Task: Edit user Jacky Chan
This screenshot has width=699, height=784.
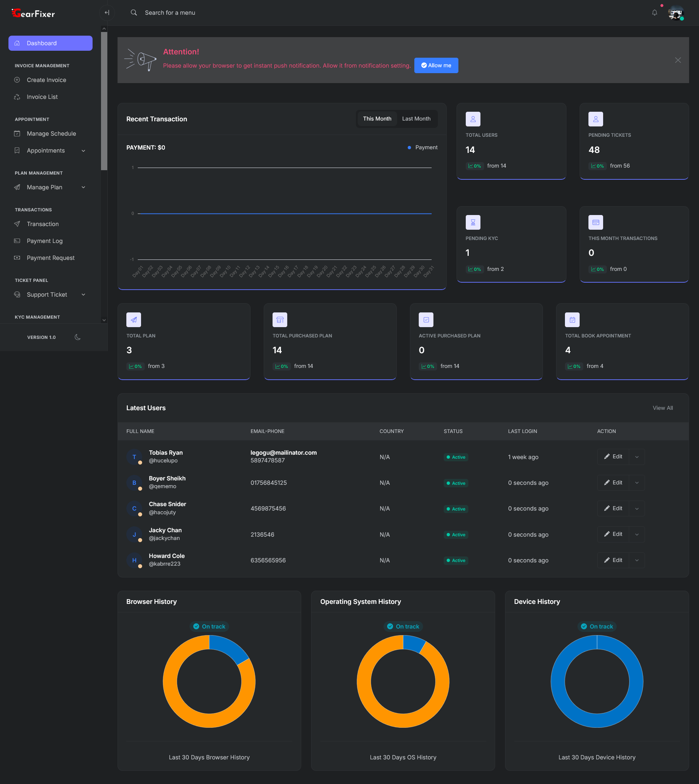Action: (613, 534)
